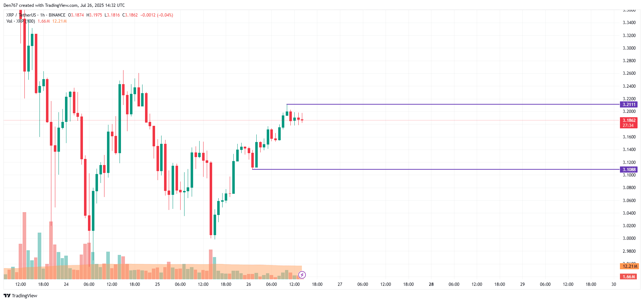Click the 3.3000 level on price scale

629,48
